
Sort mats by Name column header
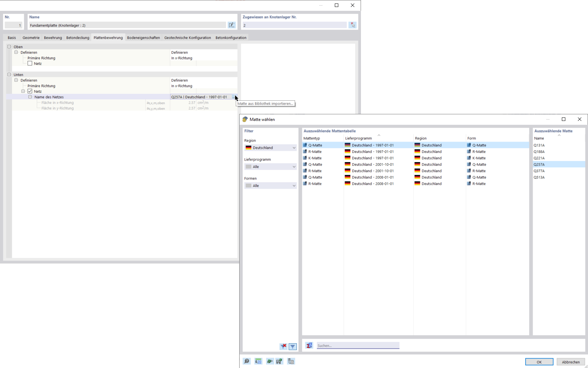[x=559, y=138]
